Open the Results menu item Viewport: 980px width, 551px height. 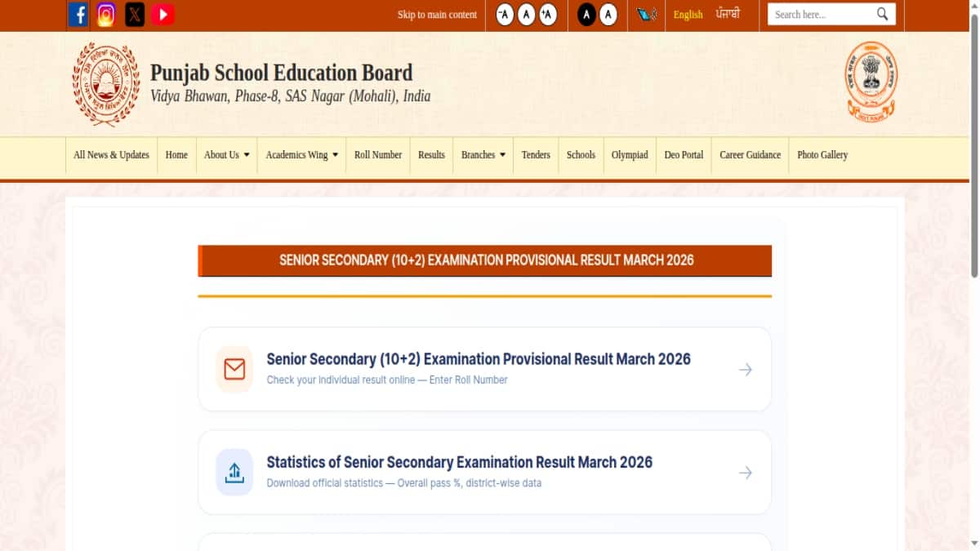[x=431, y=155]
